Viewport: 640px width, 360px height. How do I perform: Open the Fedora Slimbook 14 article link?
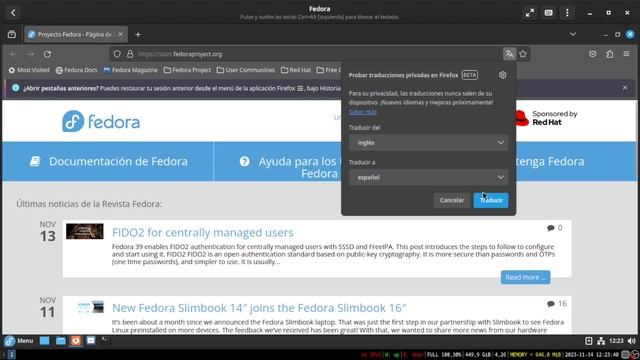point(259,308)
